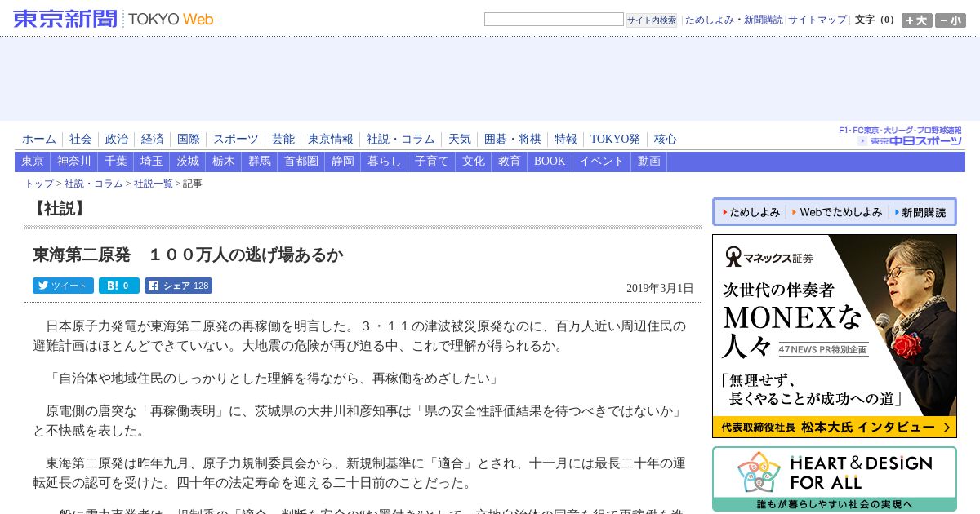Increase font size with ＋大 button
This screenshot has width=980, height=514.
tap(916, 20)
